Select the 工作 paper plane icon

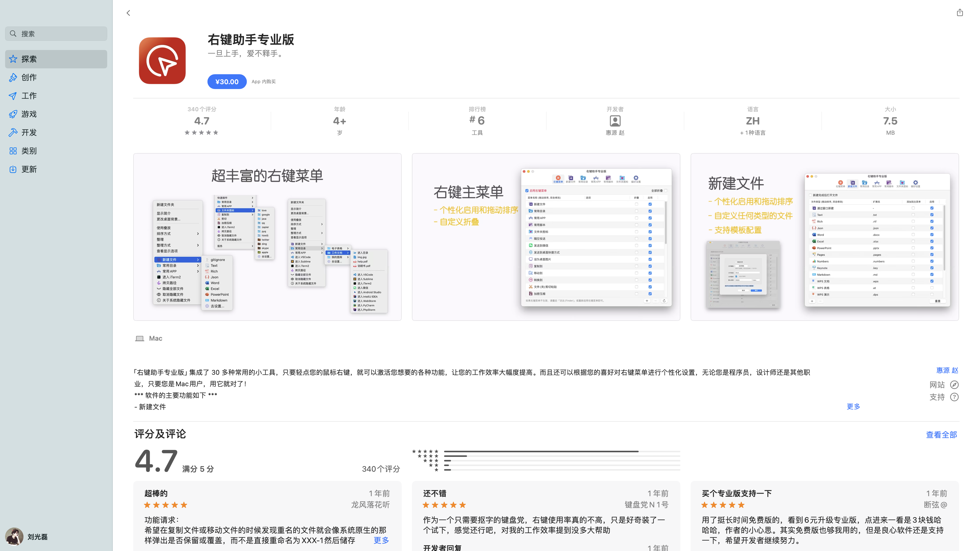click(x=13, y=95)
